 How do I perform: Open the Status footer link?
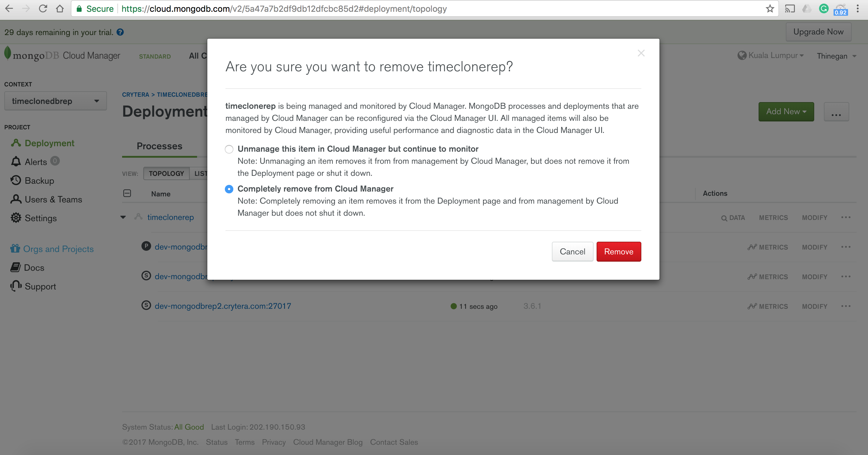coord(217,442)
